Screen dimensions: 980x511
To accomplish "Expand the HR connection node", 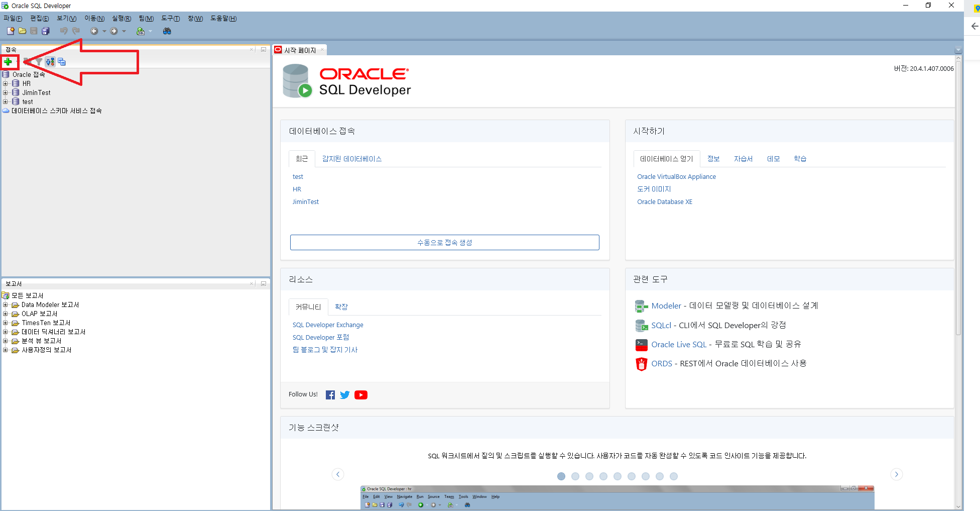I will pos(6,83).
